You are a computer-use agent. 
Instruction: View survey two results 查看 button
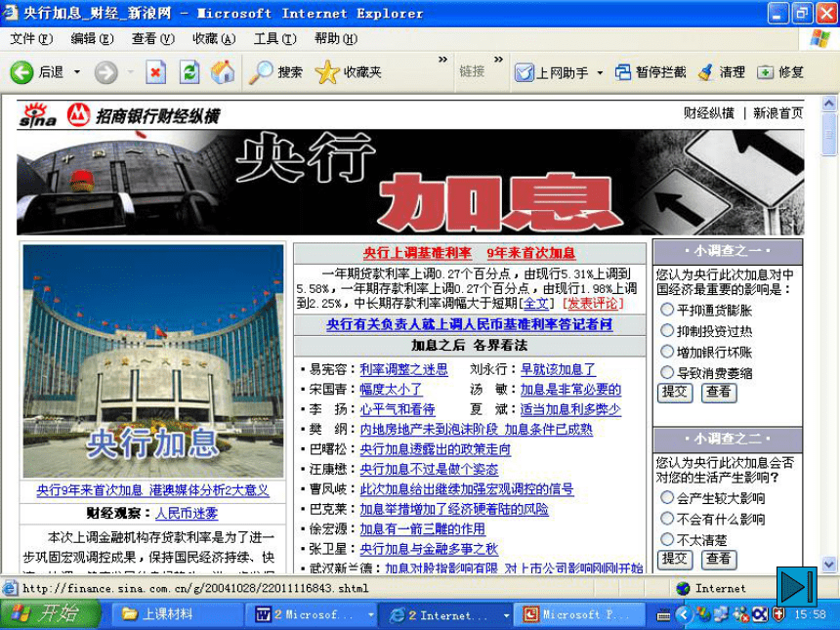point(719,560)
